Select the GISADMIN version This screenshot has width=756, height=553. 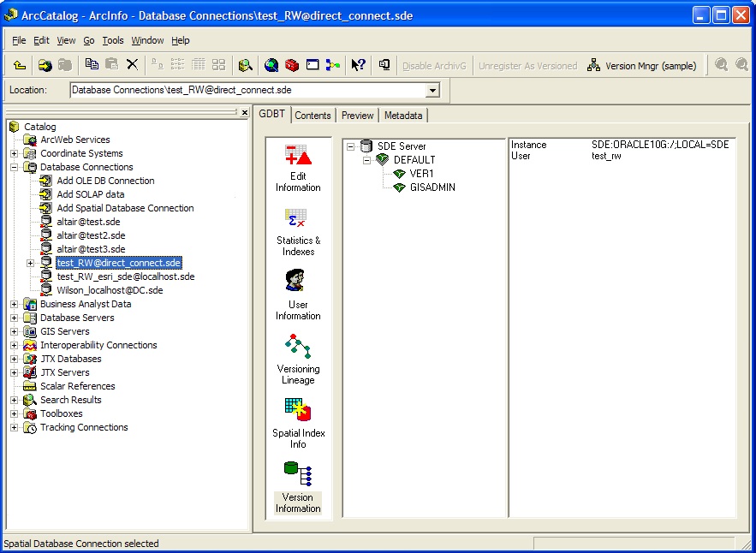432,187
